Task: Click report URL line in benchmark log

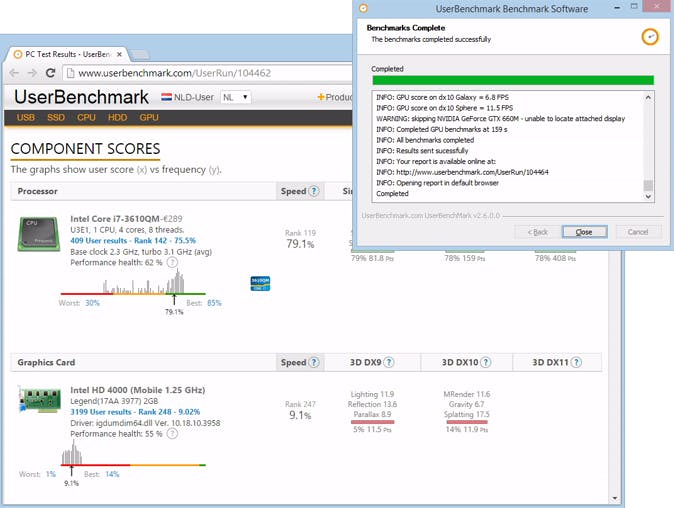Action: click(x=463, y=172)
